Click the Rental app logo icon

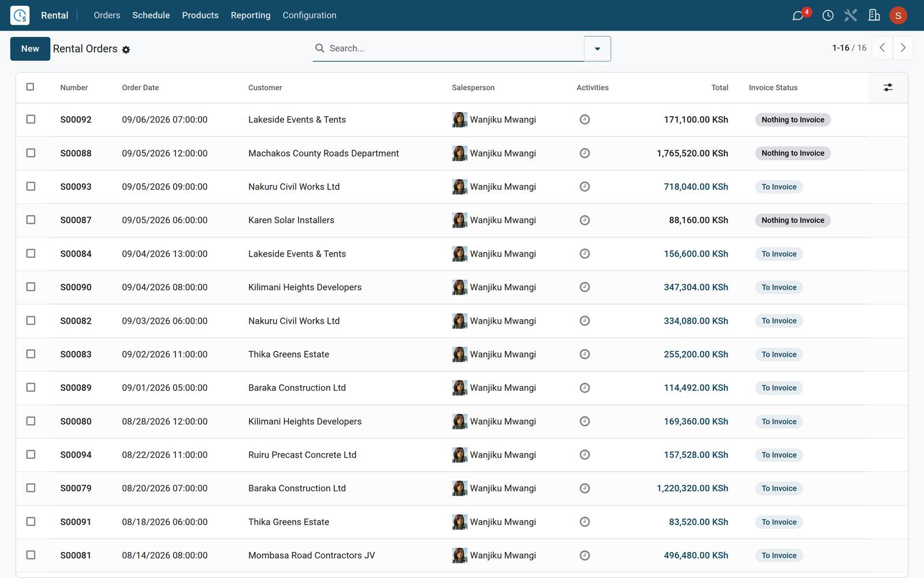click(x=20, y=15)
